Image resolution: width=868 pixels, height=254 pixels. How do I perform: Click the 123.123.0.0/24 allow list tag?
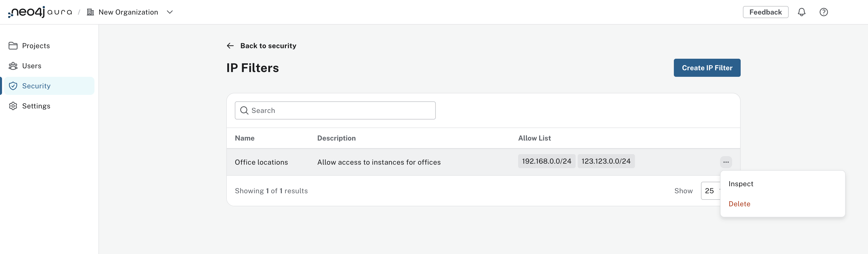click(606, 161)
